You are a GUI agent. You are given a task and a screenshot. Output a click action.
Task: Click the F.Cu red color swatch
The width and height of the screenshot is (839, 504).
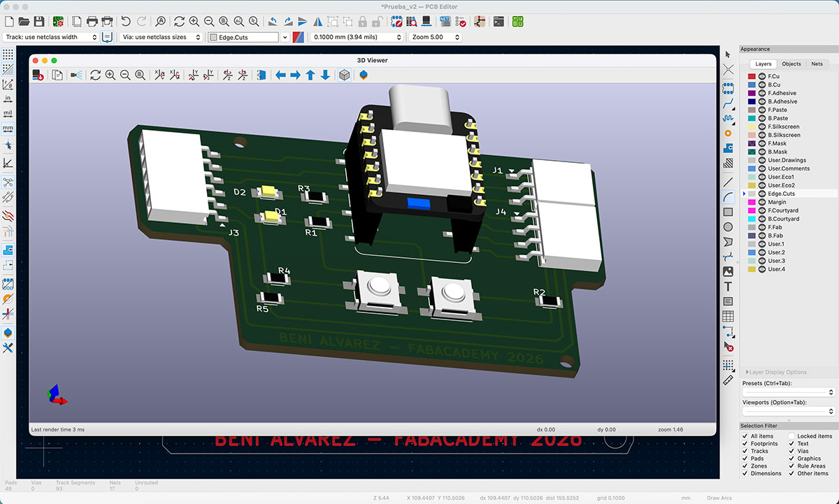(752, 76)
